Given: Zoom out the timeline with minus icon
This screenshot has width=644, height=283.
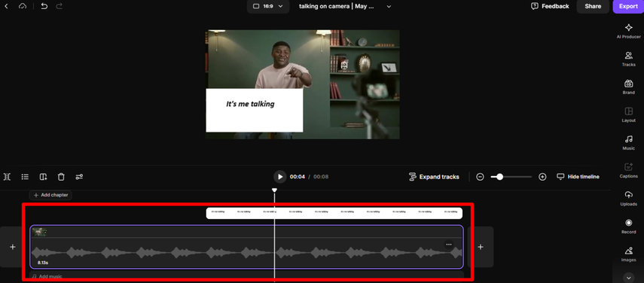Looking at the screenshot, I should 480,177.
